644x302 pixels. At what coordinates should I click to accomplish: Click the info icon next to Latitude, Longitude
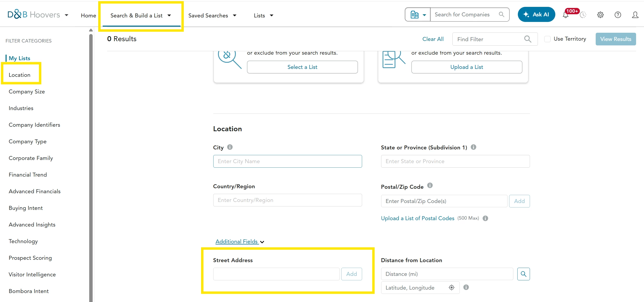pyautogui.click(x=466, y=287)
